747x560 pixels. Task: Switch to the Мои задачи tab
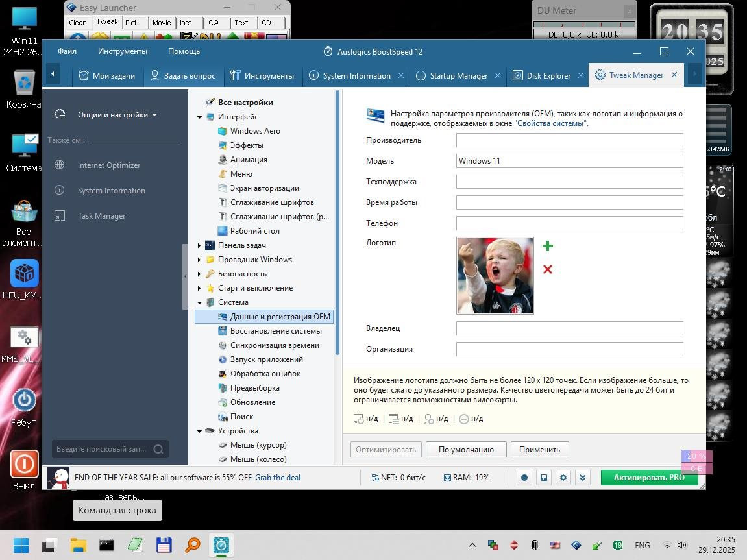[x=107, y=75]
